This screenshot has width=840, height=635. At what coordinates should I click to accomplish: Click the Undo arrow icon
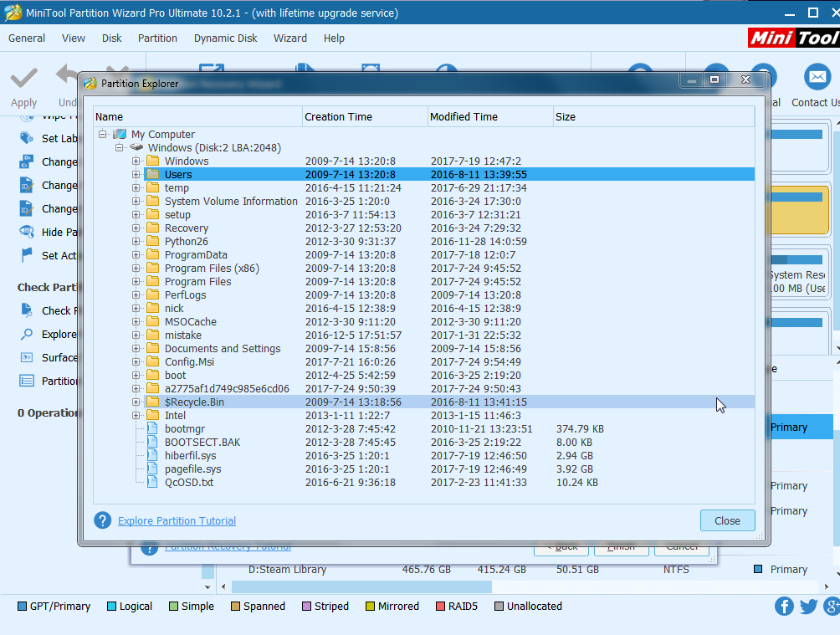pos(68,74)
